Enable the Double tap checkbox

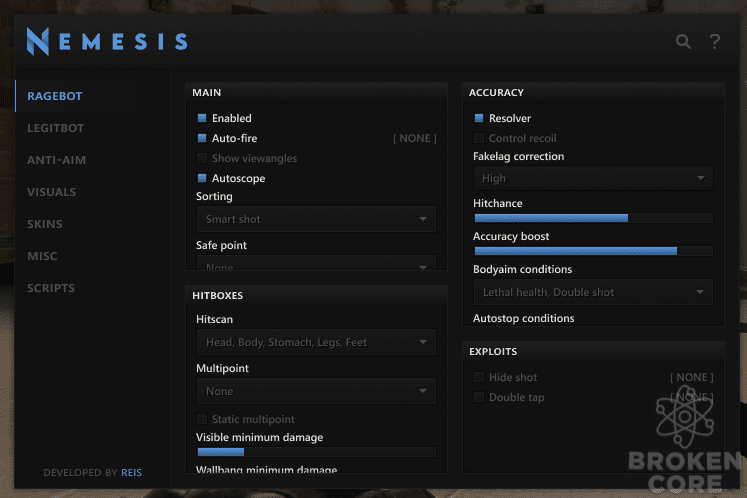point(479,397)
